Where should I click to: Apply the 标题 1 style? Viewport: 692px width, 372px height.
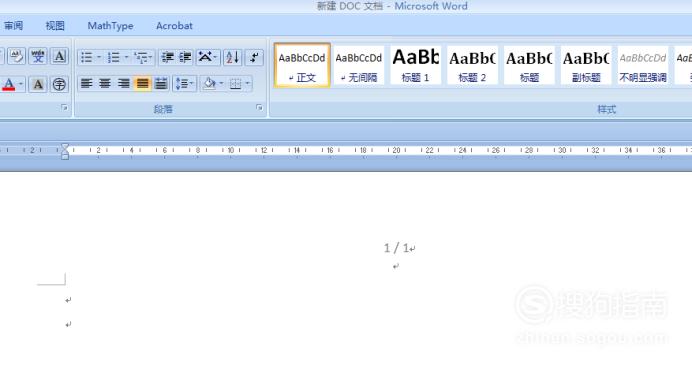(x=415, y=65)
